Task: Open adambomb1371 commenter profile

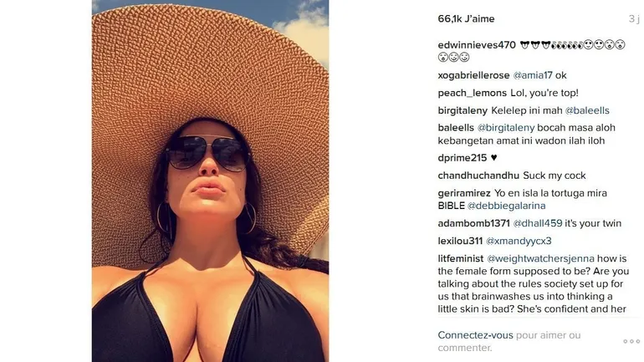Action: pyautogui.click(x=473, y=223)
